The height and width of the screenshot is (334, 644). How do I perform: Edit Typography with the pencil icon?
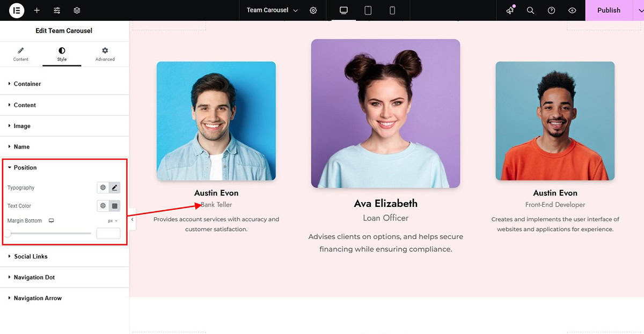tap(114, 188)
